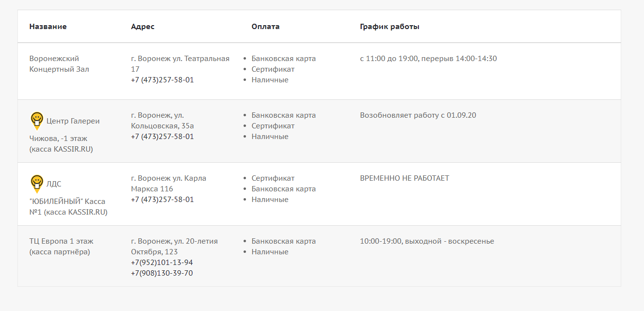The width and height of the screenshot is (644, 311).
Task: Click Сертификат payment option in ЛДС Юбилейный row
Action: click(x=273, y=178)
